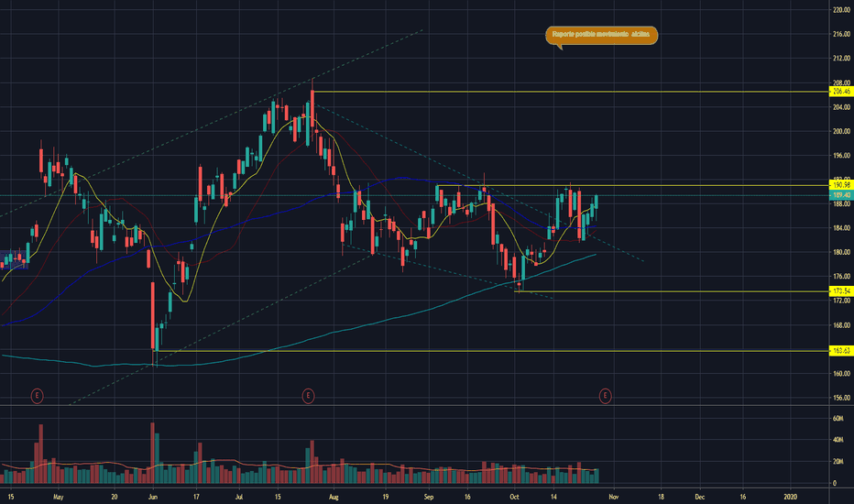Click the 212.00 price axis tick
This screenshot has width=854, height=504.
(841, 59)
